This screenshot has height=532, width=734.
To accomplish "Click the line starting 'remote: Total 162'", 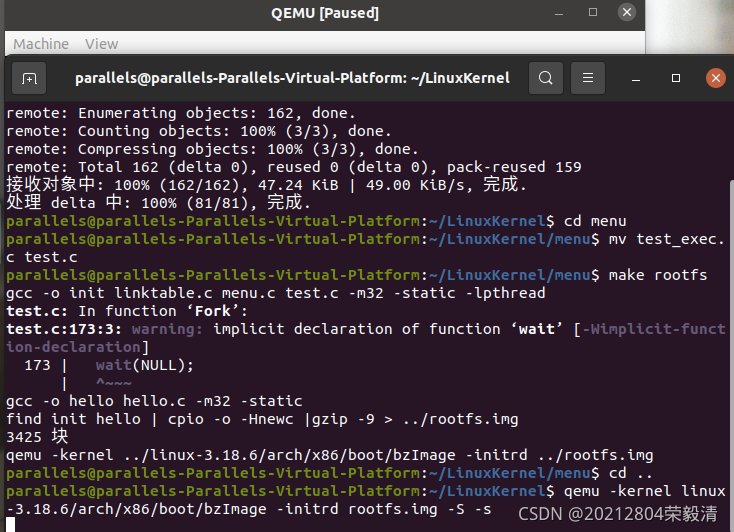I will coord(294,167).
